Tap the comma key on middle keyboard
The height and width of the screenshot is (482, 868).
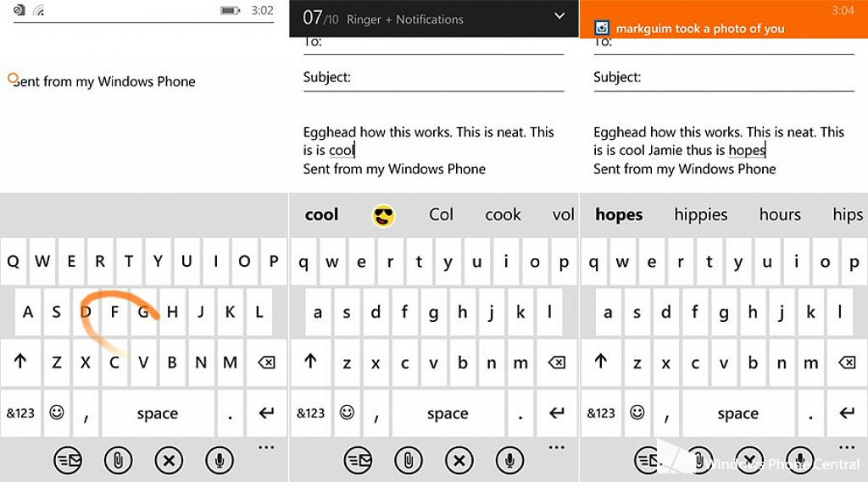[x=376, y=413]
